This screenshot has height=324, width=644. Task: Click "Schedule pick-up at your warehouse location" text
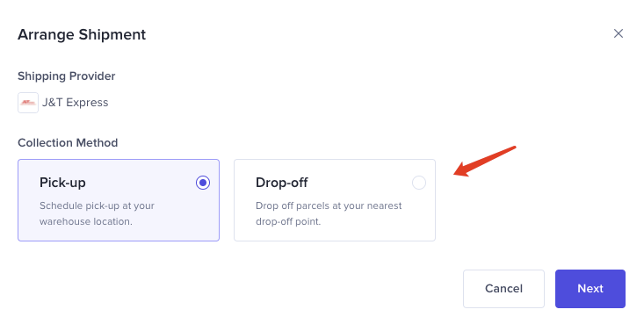coord(97,213)
